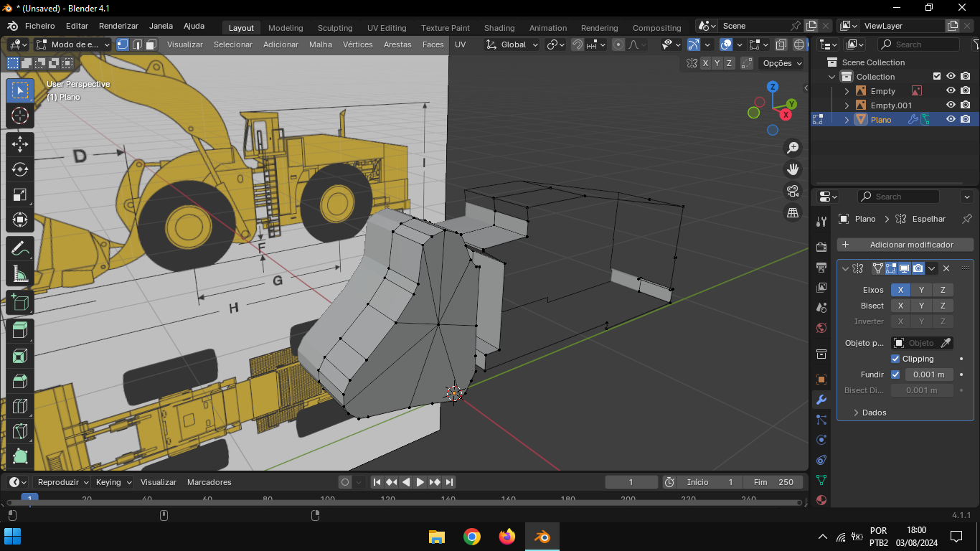
Task: Expand the Dados section
Action: [x=873, y=413]
